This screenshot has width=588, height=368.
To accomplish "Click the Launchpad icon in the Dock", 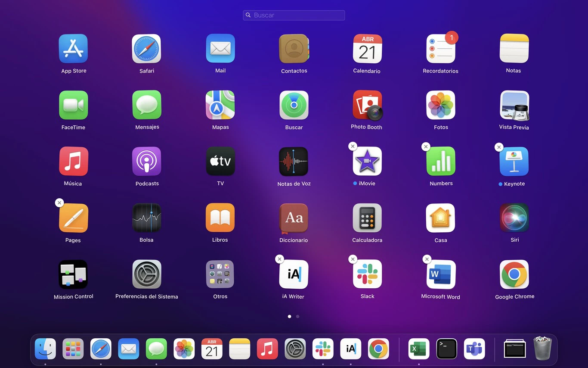I will coord(73,349).
